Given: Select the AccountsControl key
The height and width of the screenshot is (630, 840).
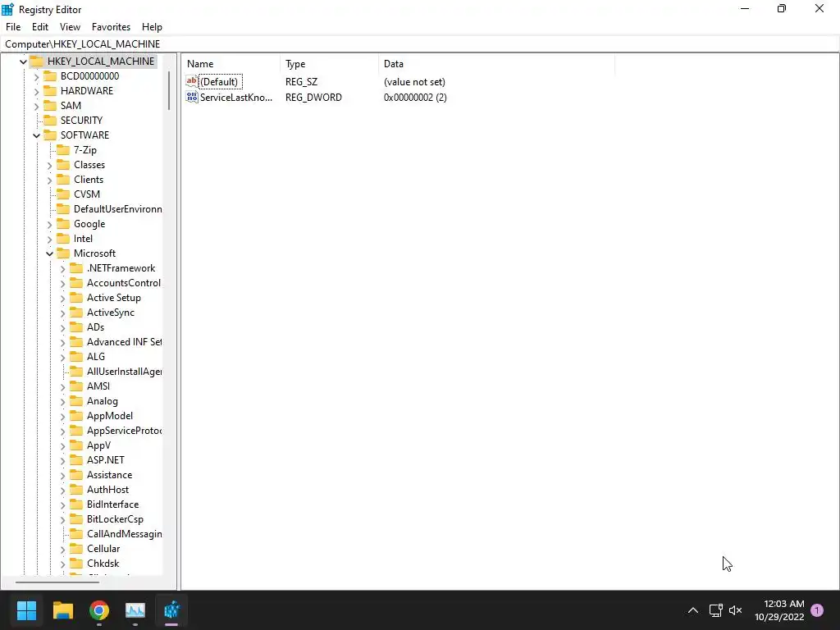Looking at the screenshot, I should click(x=124, y=283).
